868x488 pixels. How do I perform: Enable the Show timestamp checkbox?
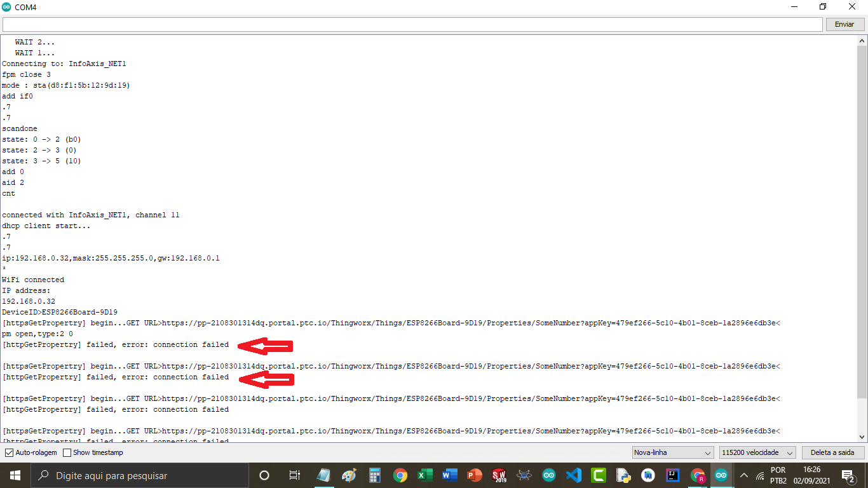click(65, 452)
